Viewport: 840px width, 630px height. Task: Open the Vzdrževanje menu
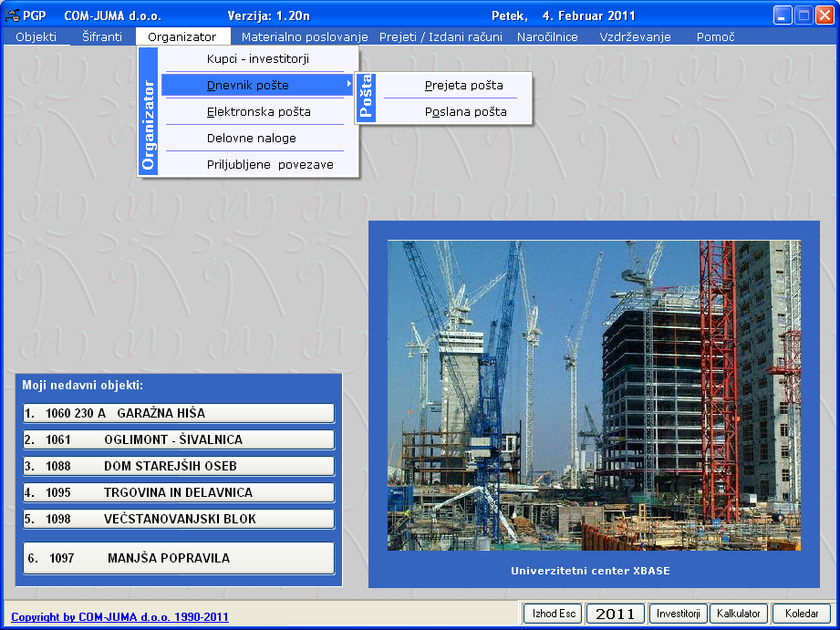click(635, 36)
